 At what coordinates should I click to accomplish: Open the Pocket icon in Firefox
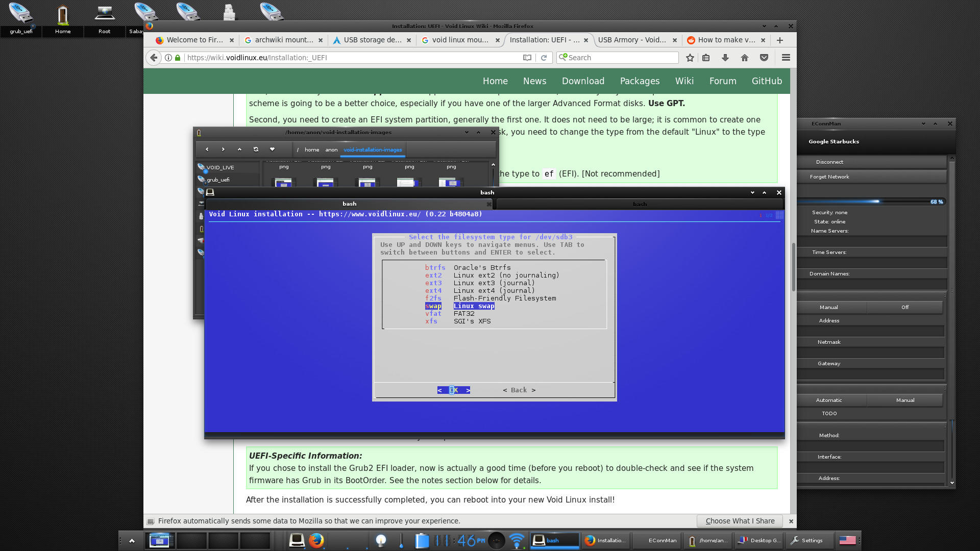(x=764, y=58)
